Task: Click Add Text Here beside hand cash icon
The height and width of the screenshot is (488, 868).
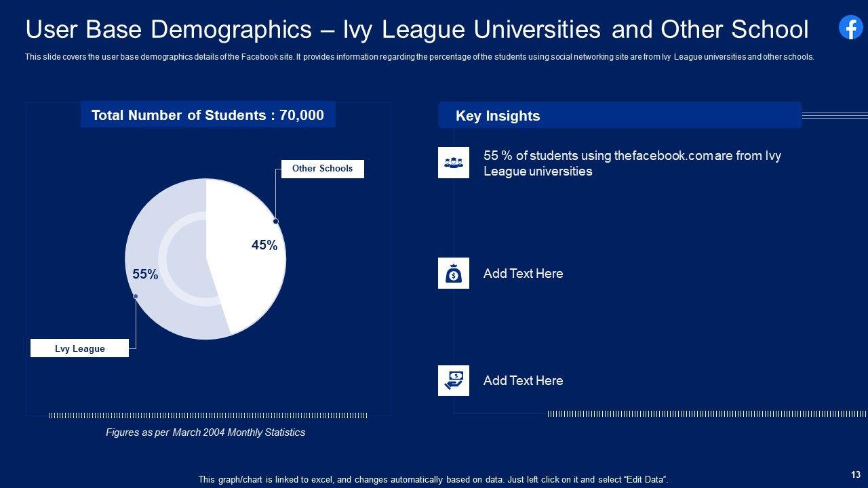Action: (x=523, y=381)
